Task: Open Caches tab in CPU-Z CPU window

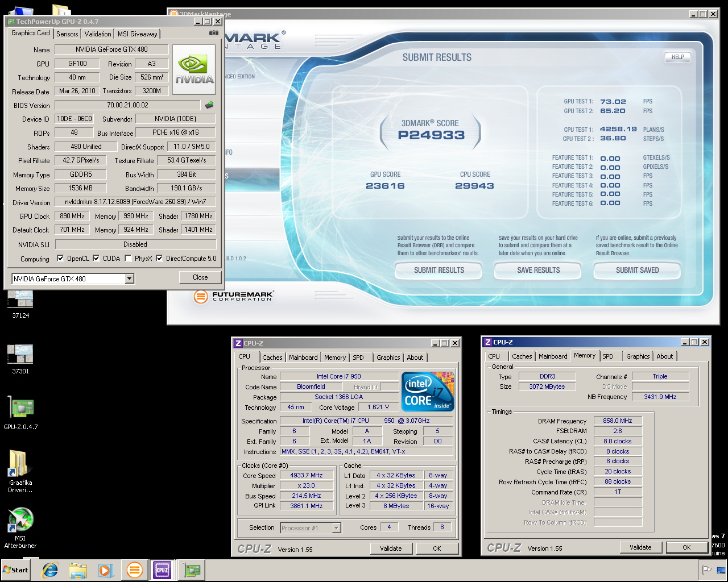Action: pos(272,357)
